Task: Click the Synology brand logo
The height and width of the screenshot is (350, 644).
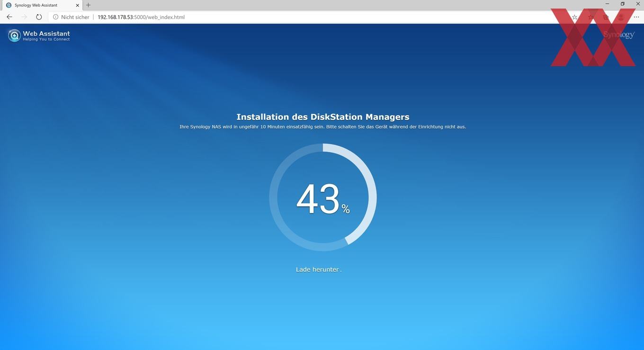Action: click(618, 35)
